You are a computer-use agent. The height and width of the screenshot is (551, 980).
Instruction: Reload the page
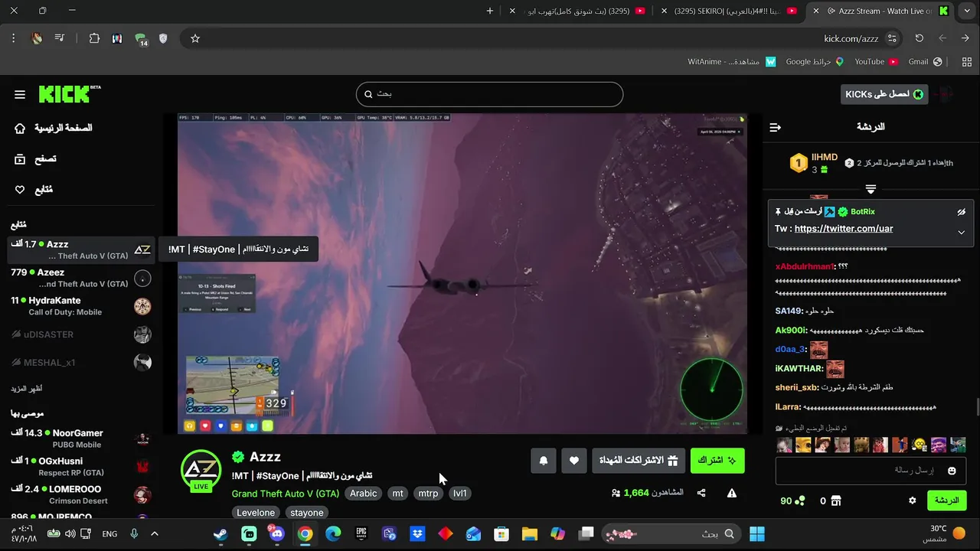(x=920, y=38)
